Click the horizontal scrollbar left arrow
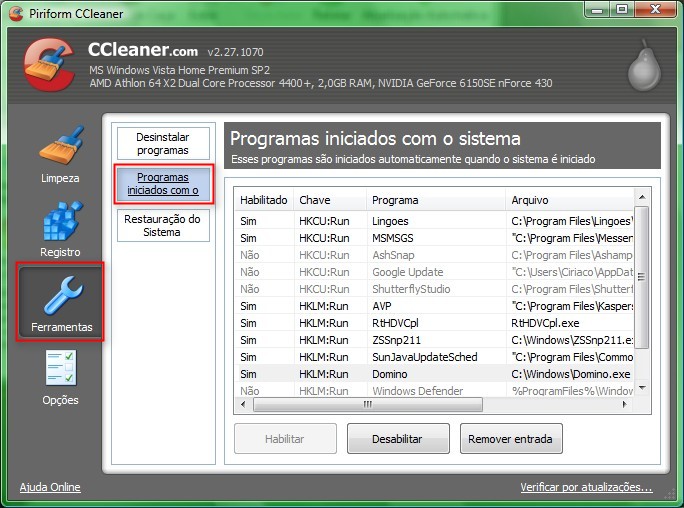Viewport: 684px width, 508px height. [243, 404]
